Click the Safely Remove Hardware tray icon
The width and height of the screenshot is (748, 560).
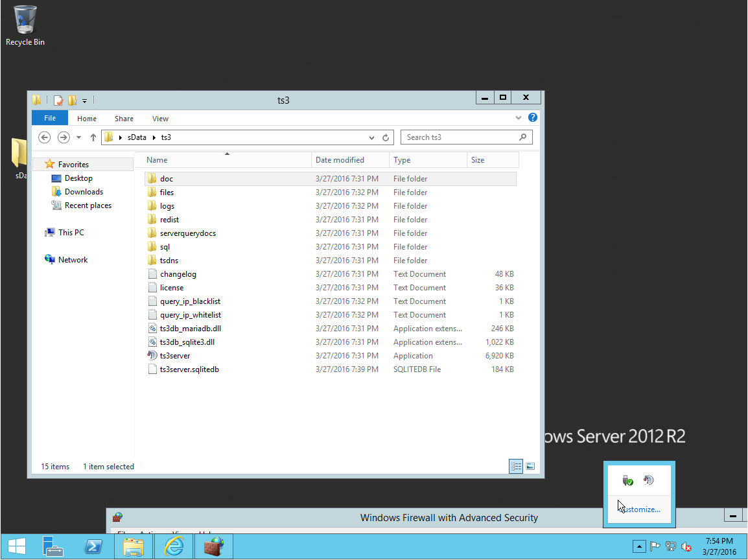[627, 480]
